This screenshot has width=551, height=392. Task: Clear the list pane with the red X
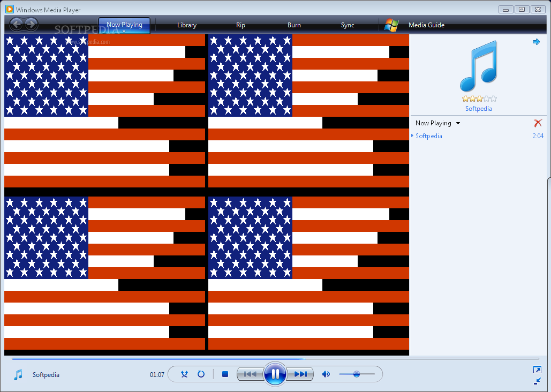coord(538,123)
